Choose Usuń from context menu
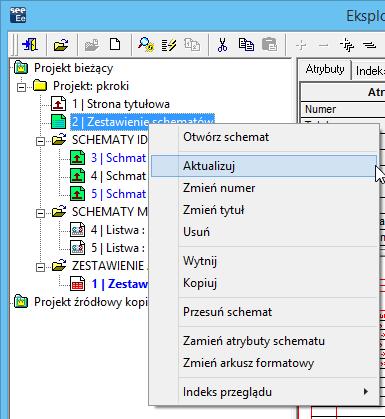This screenshot has width=385, height=419. click(264, 232)
